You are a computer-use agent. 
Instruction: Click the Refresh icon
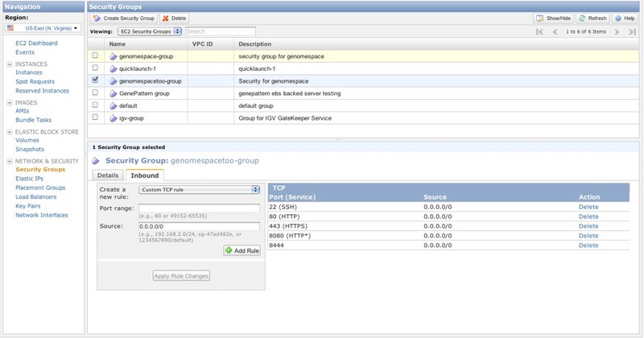coord(582,18)
